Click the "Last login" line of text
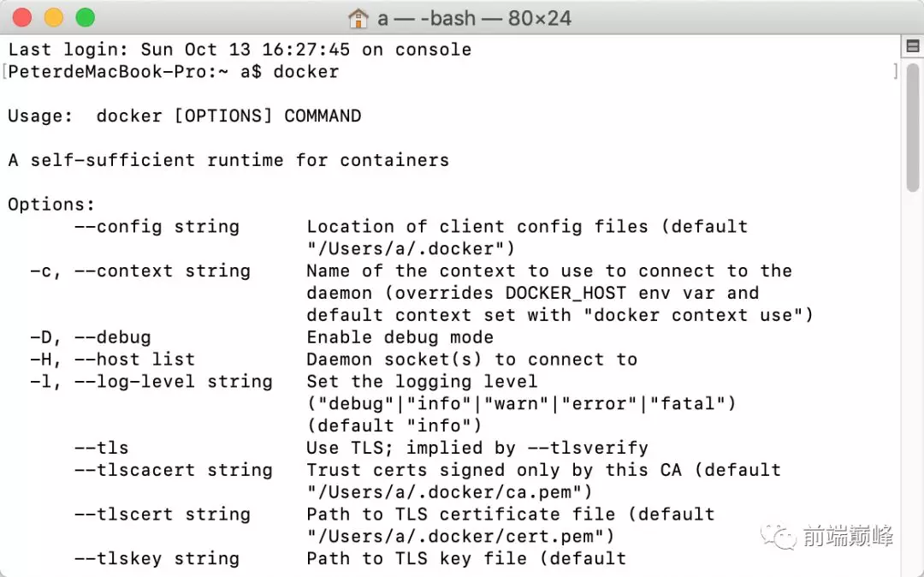The width and height of the screenshot is (924, 577). pos(240,50)
